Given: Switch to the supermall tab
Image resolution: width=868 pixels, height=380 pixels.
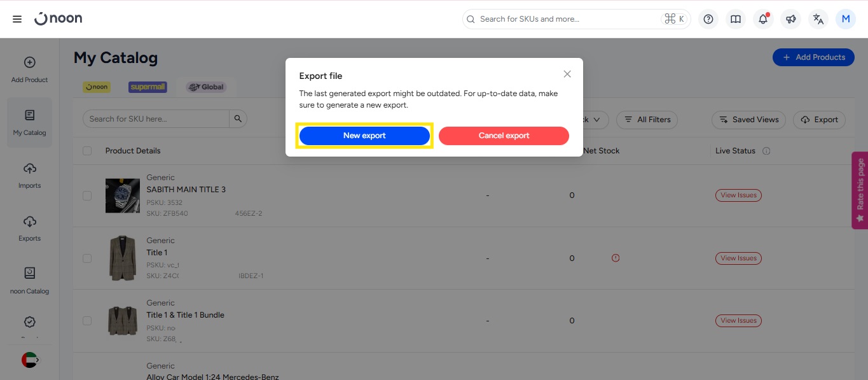Looking at the screenshot, I should point(148,87).
